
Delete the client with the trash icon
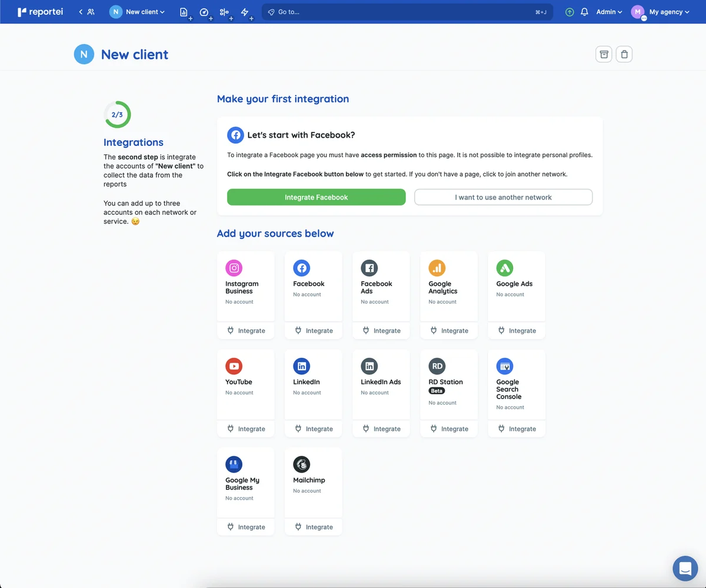tap(624, 54)
